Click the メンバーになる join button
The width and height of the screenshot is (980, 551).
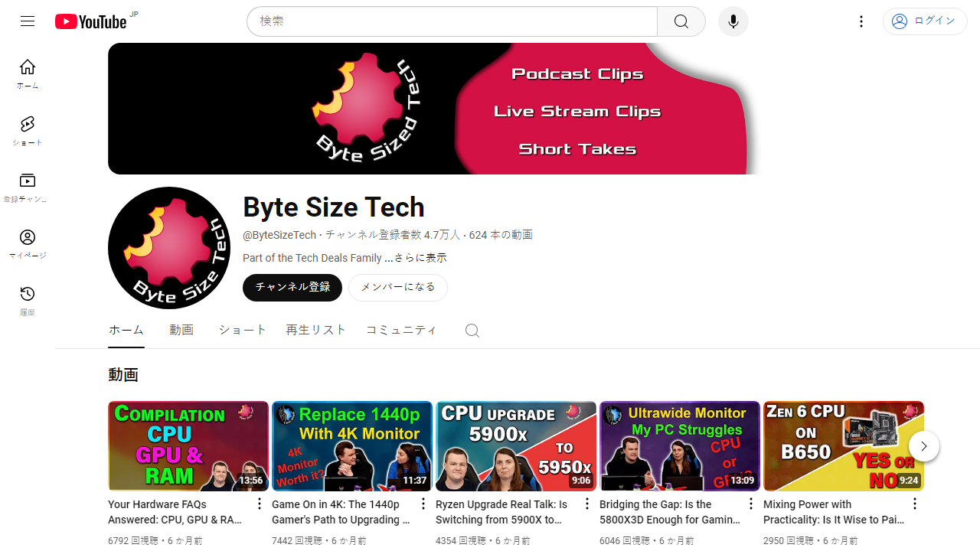coord(398,288)
